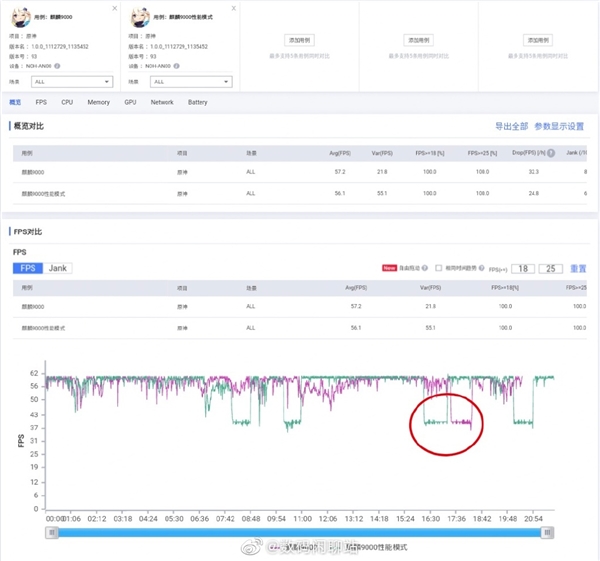Screen dimensions: 600x561
Task: Switch to the Jank toggle view
Action: click(58, 268)
